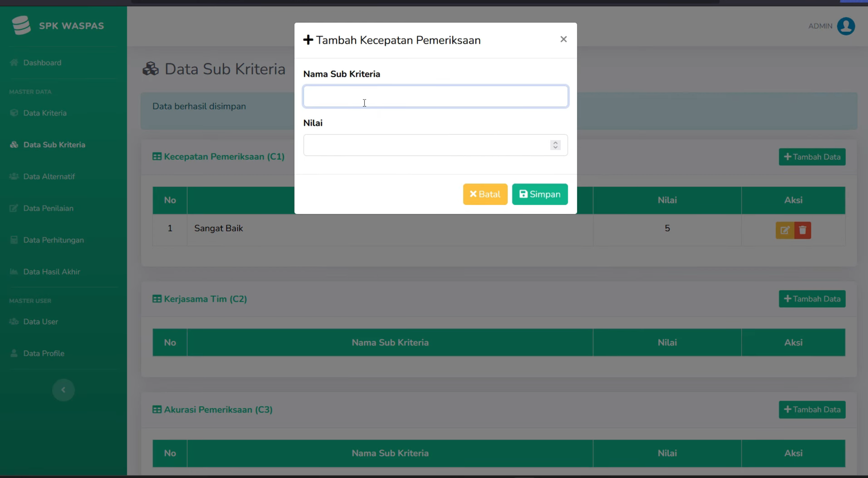
Task: Delete the Sangat Baik row
Action: coord(803,230)
